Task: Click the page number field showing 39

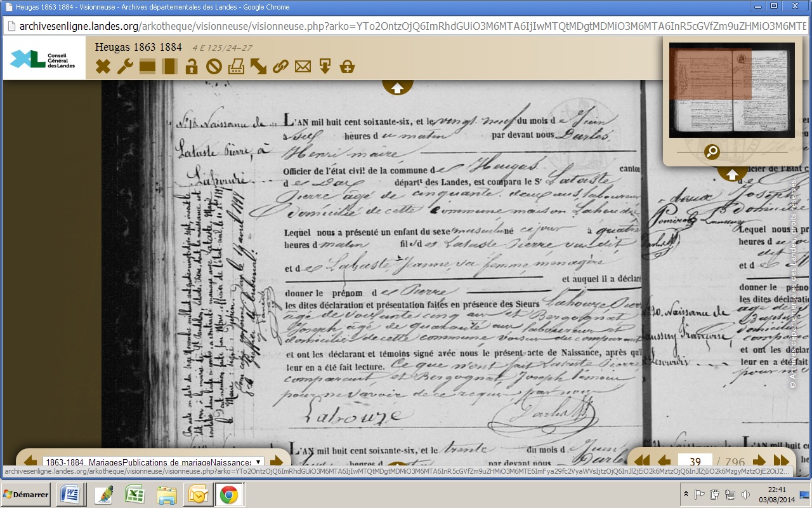Action: 695,462
